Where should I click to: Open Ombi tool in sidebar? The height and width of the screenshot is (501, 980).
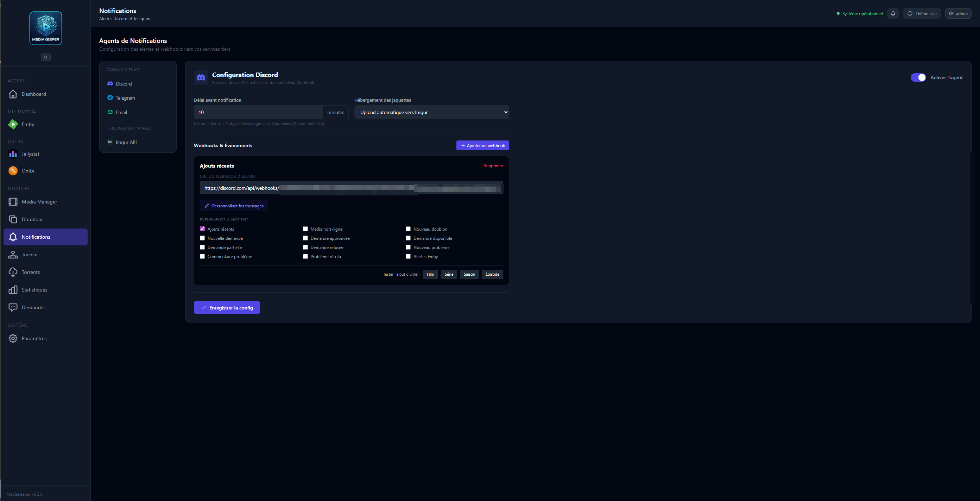click(x=27, y=170)
